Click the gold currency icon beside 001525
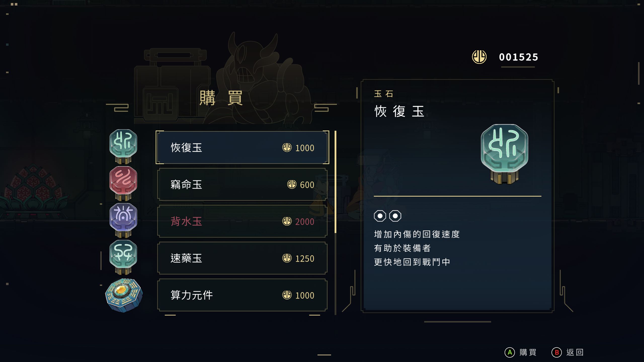The height and width of the screenshot is (362, 644). (479, 57)
